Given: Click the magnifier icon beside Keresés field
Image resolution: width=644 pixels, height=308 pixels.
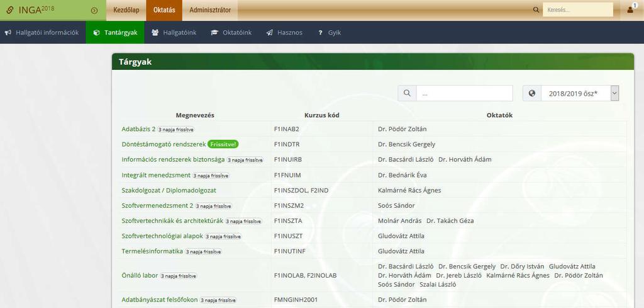Looking at the screenshot, I should click(536, 10).
